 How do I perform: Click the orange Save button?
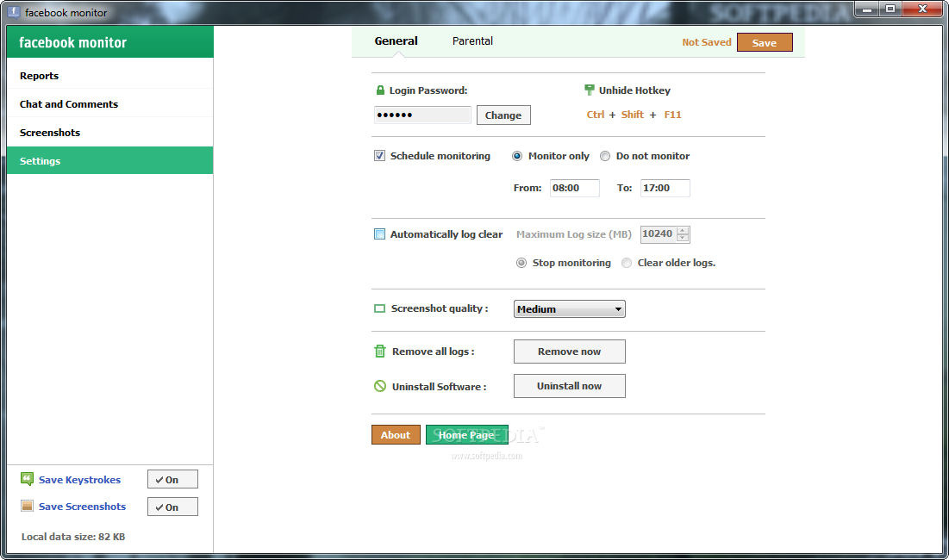click(x=765, y=42)
